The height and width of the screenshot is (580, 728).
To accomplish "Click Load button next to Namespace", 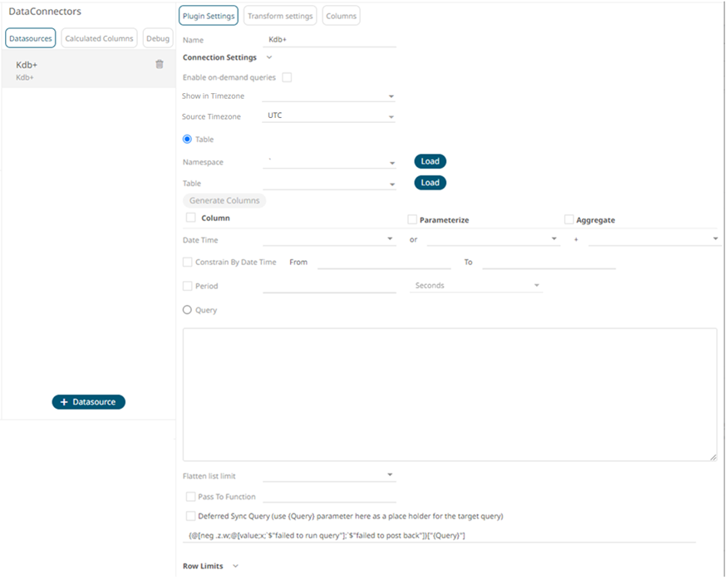I will (x=430, y=161).
